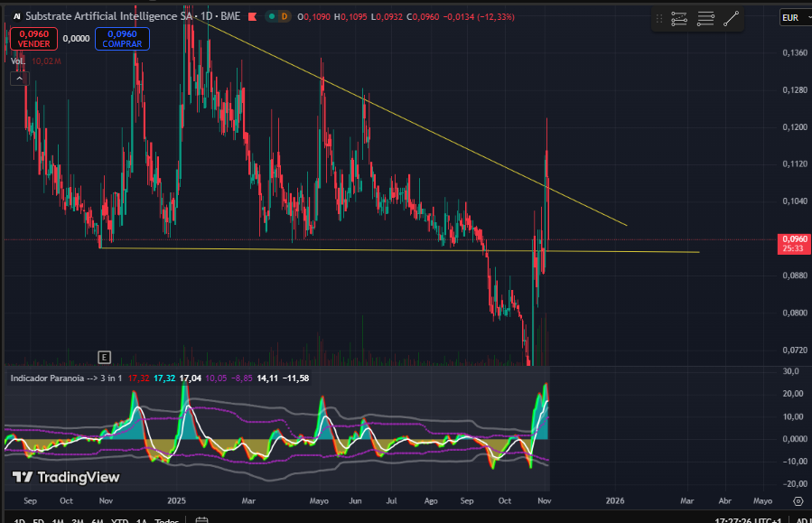Click the horizontal lines drawing icon
Image resolution: width=812 pixels, height=523 pixels.
[x=705, y=18]
